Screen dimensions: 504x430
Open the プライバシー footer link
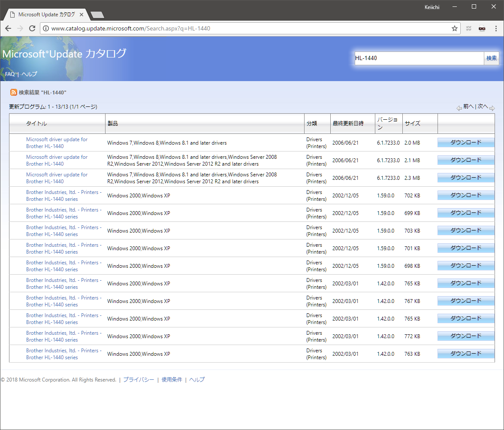point(139,380)
